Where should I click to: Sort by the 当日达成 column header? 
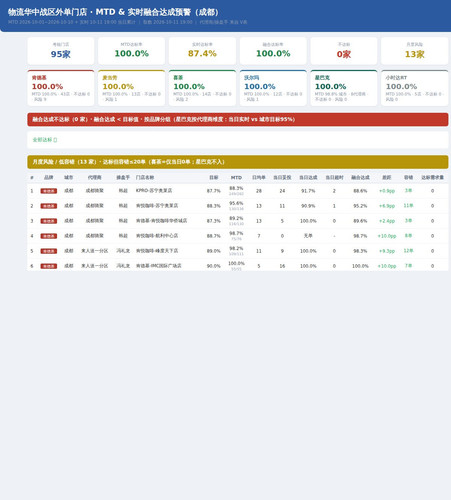tap(308, 177)
